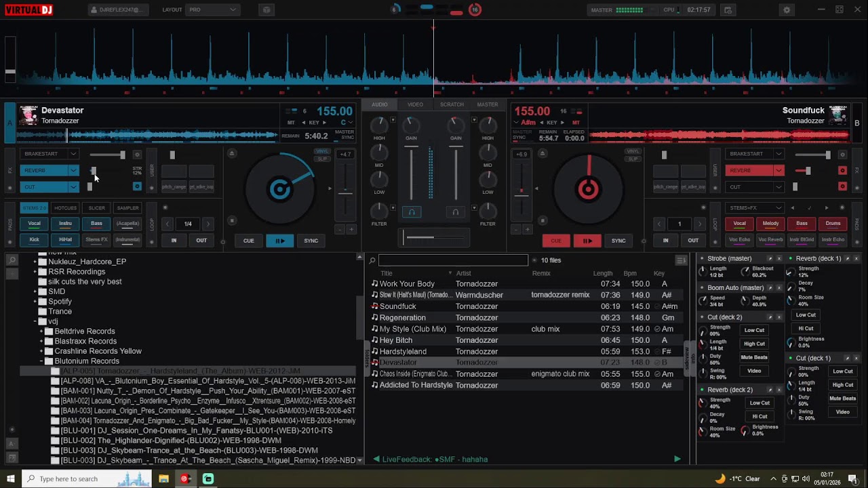868x488 pixels.
Task: Click the LiveFeedback play arrow icon
Action: click(677, 459)
